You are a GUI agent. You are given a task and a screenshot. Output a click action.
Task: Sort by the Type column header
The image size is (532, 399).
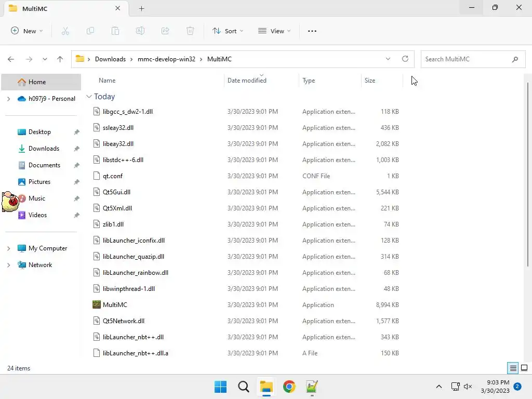click(x=309, y=81)
